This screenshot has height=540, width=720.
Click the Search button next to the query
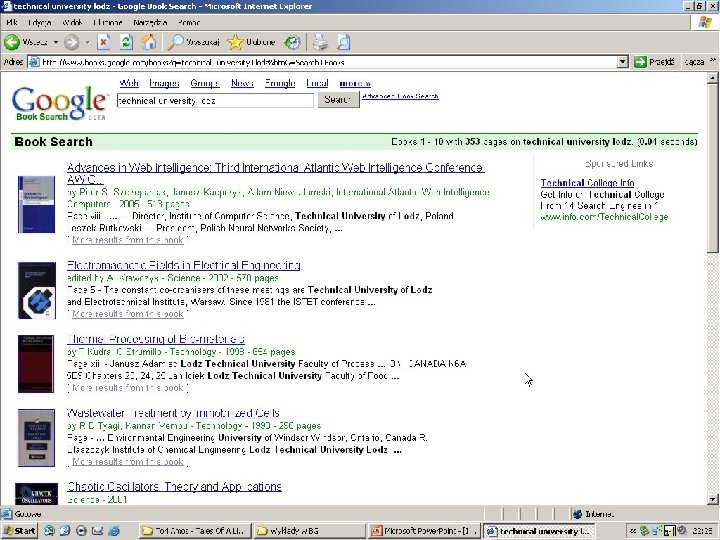coord(338,100)
